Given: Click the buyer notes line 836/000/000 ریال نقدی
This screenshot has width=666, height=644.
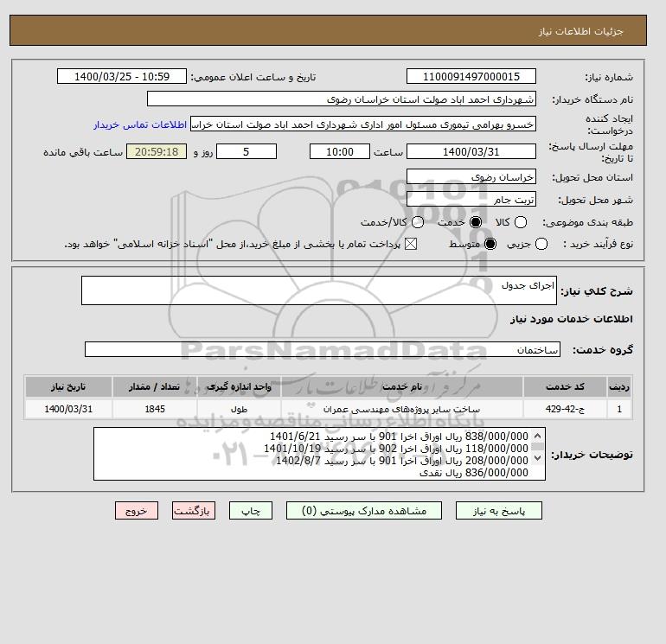Looking at the screenshot, I should 474,473.
